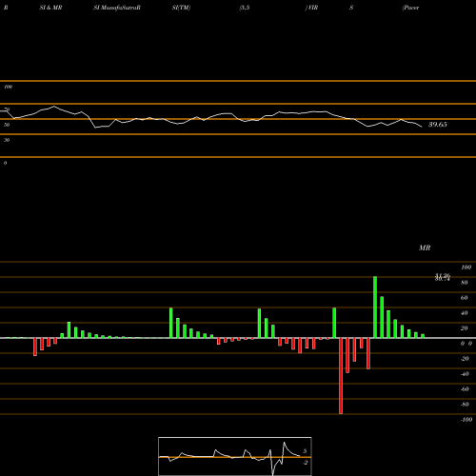Click the 60 label on the MR axis
This screenshot has height=476, width=476.
(x=464, y=298)
